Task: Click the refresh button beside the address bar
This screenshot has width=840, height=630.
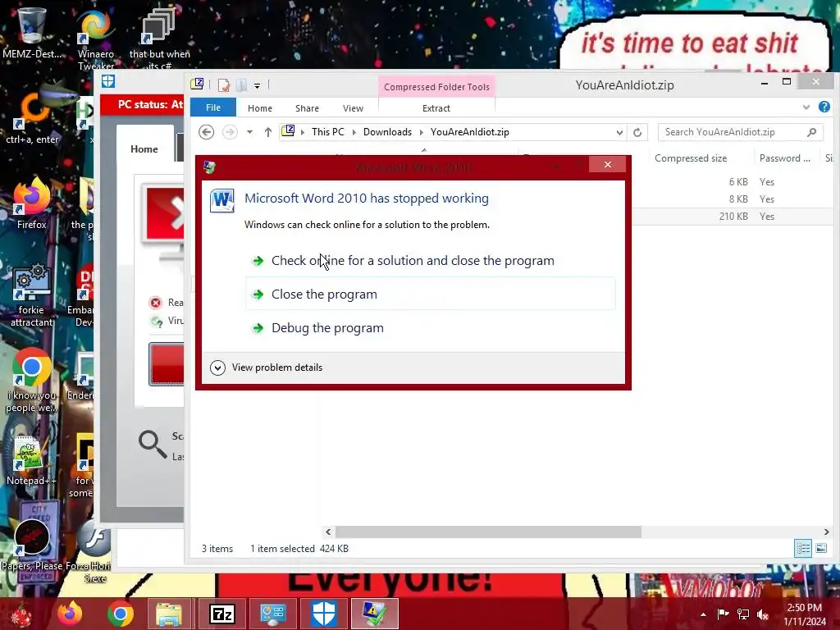Action: pos(637,132)
